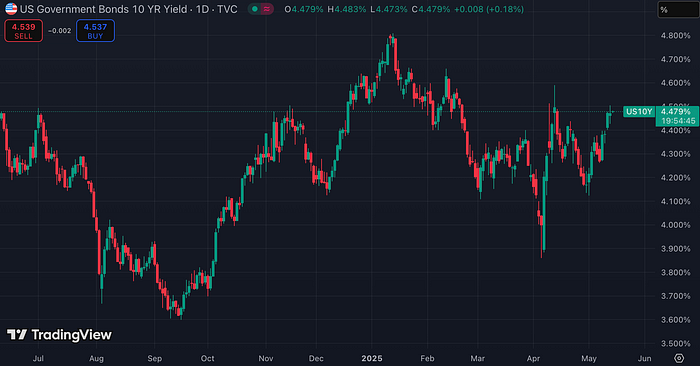
Task: Click the US flag symbol icon
Action: (11, 9)
